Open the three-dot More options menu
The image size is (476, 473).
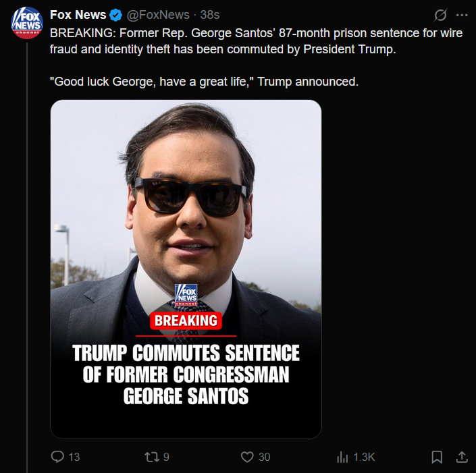tap(462, 15)
